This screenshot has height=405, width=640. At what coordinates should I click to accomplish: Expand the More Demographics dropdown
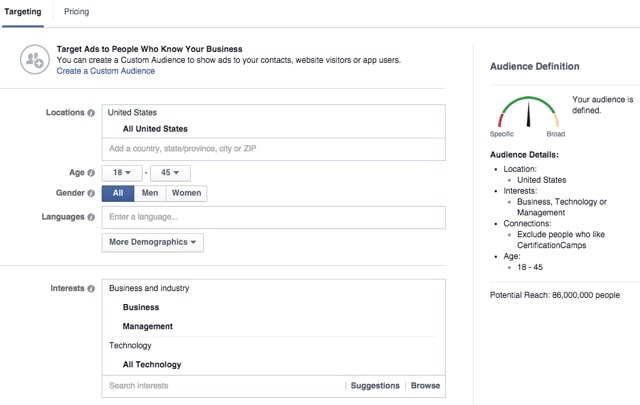[152, 242]
